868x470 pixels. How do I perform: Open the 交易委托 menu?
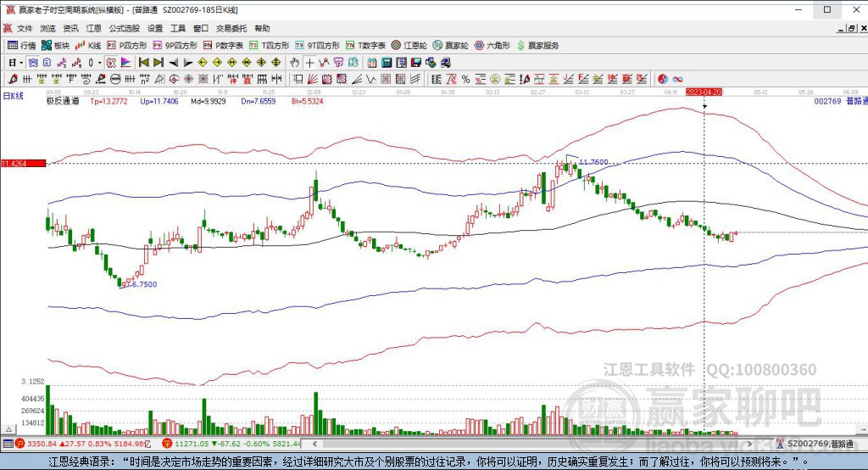tap(231, 28)
